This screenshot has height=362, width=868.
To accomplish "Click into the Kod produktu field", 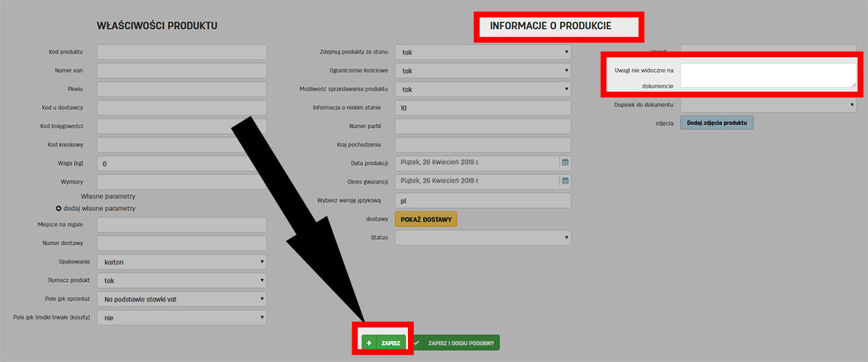I will (x=182, y=52).
